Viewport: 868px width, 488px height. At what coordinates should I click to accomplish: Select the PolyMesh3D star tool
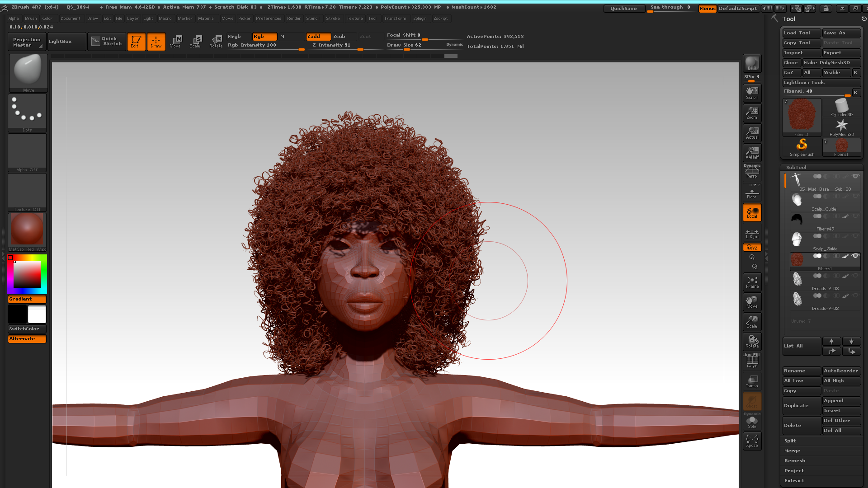(841, 127)
